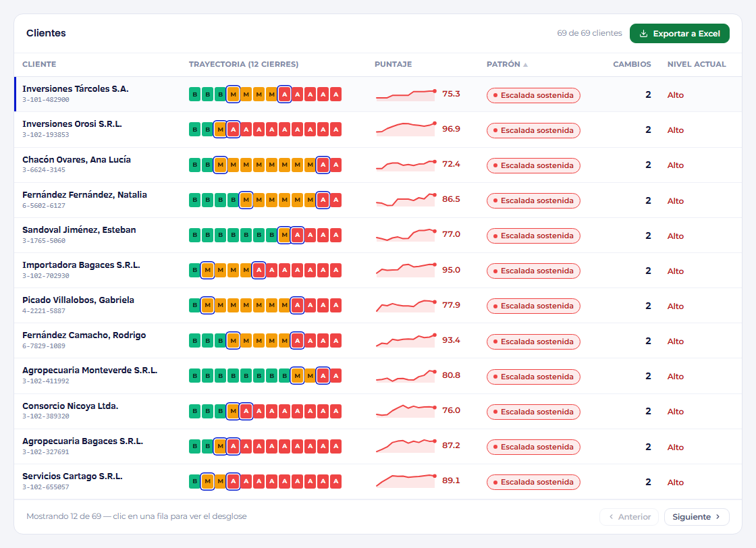This screenshot has height=548, width=756.
Task: Click Escalada sostenida badge for Consorcio Nicoya
Action: [x=533, y=412]
